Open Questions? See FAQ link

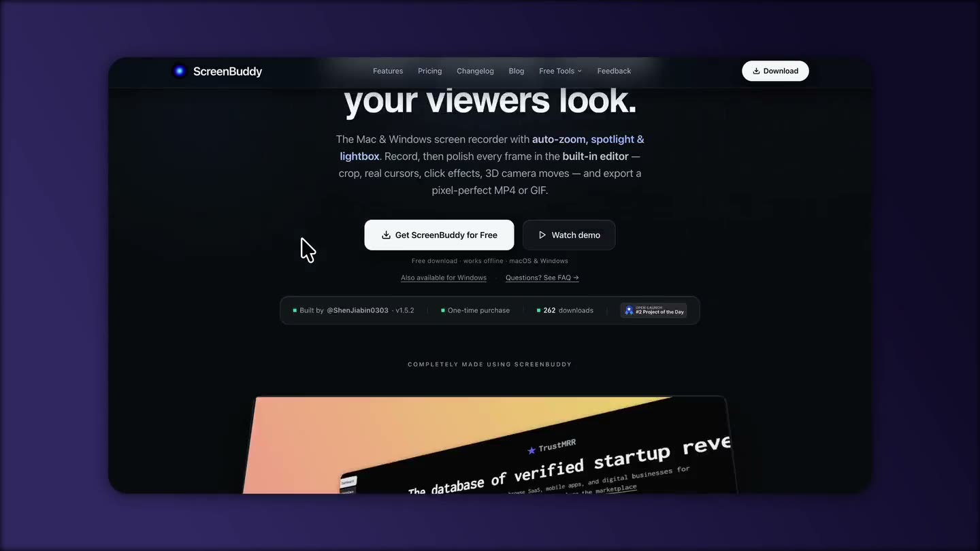(x=542, y=278)
